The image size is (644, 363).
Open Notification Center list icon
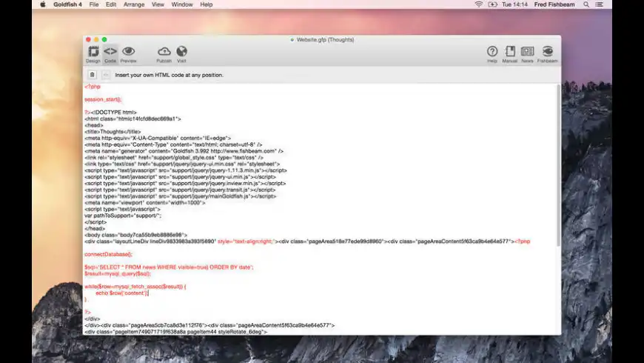coord(600,4)
